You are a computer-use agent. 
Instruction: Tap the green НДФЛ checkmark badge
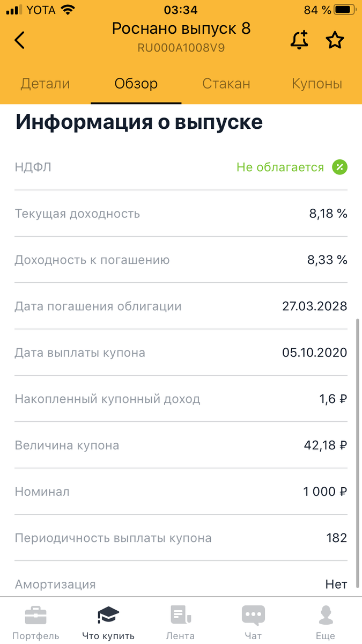339,167
